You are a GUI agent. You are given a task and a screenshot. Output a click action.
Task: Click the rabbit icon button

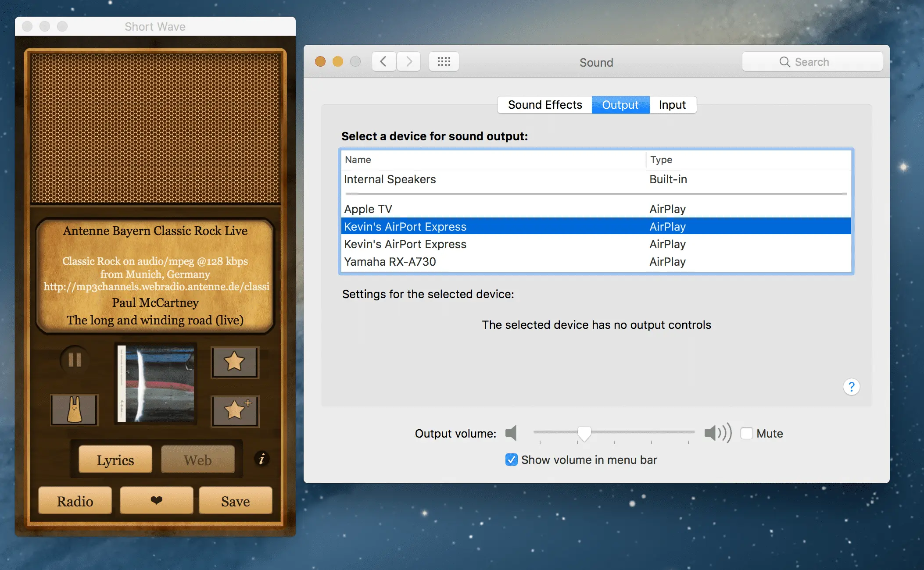pos(74,410)
